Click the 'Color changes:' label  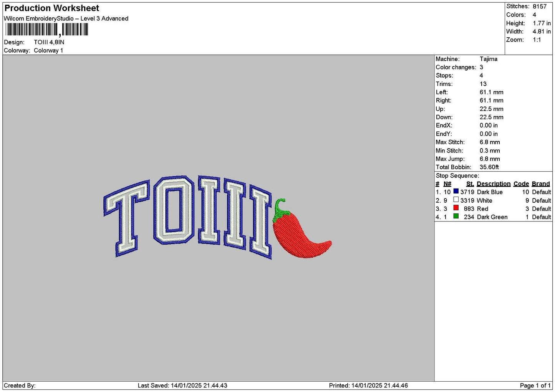[456, 68]
